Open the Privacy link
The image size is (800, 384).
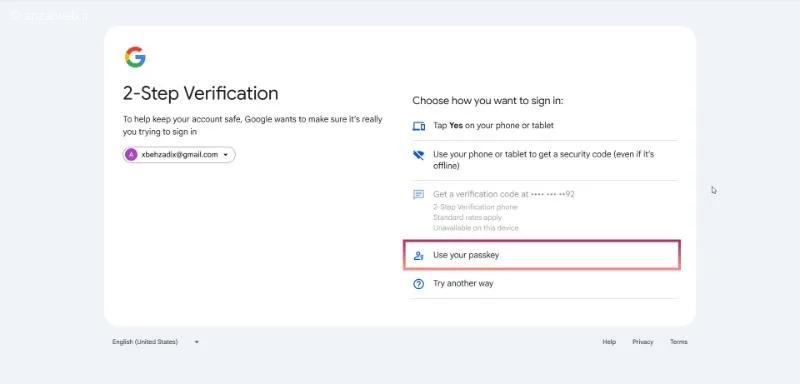pyautogui.click(x=643, y=342)
